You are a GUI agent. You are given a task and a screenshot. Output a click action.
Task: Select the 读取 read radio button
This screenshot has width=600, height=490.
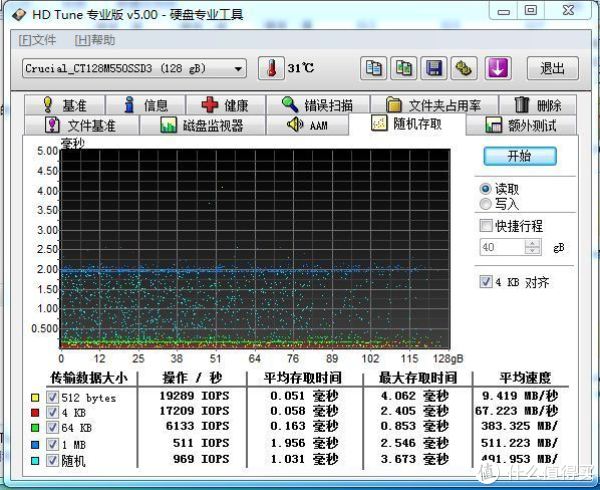(x=485, y=189)
